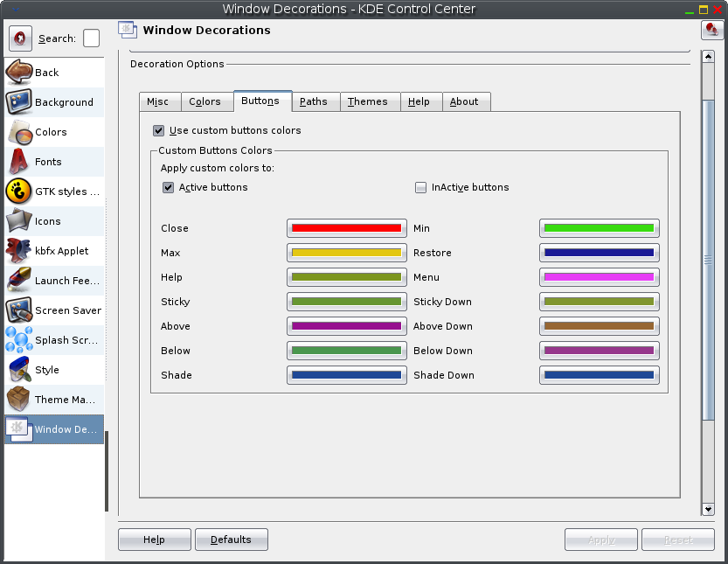
Task: Switch to the Colors tab
Action: coord(207,101)
